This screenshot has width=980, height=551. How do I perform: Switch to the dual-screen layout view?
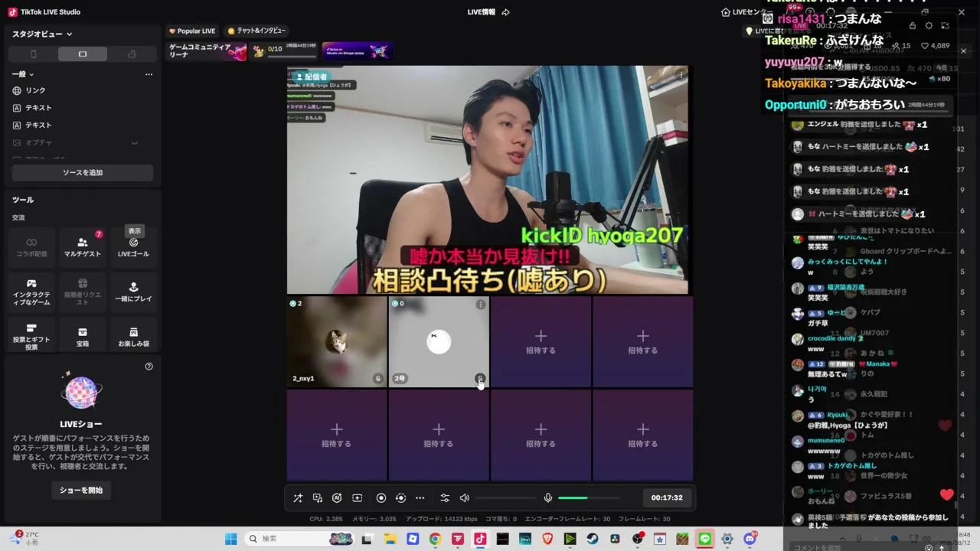click(132, 54)
